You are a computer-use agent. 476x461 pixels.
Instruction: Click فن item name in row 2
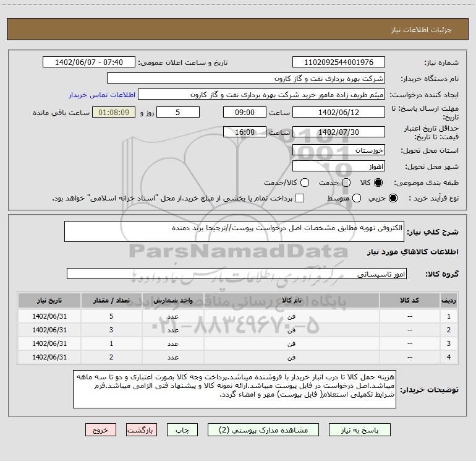[291, 330]
